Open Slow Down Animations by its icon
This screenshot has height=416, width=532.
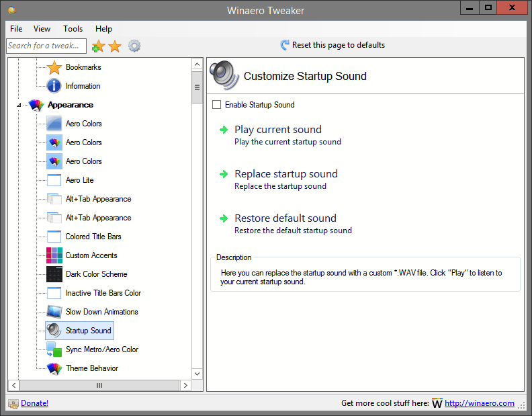pos(54,312)
